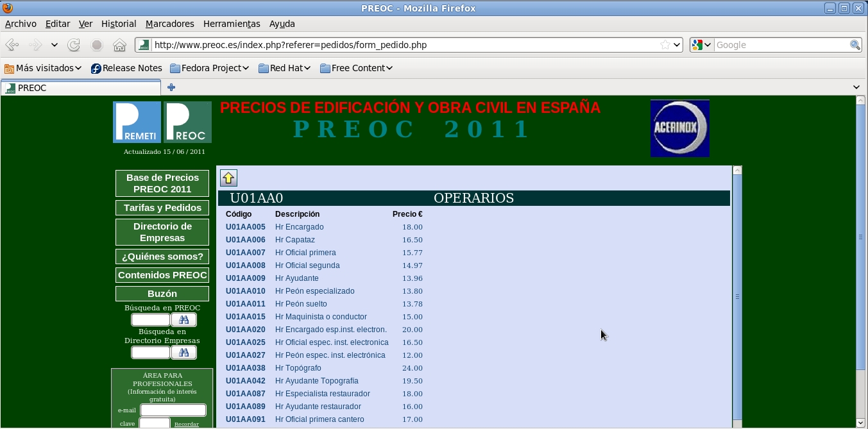Open the Google search engine selector
Screen dimensions: 868x429
pos(702,45)
